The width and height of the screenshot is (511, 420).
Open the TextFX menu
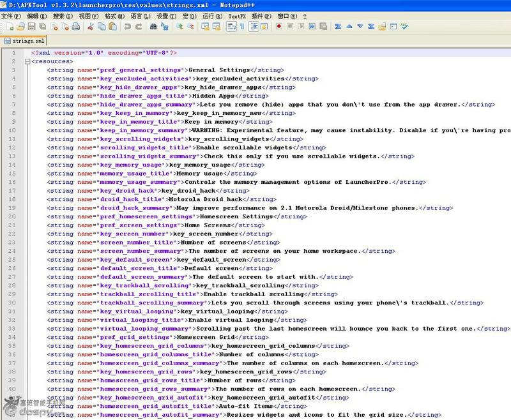237,16
